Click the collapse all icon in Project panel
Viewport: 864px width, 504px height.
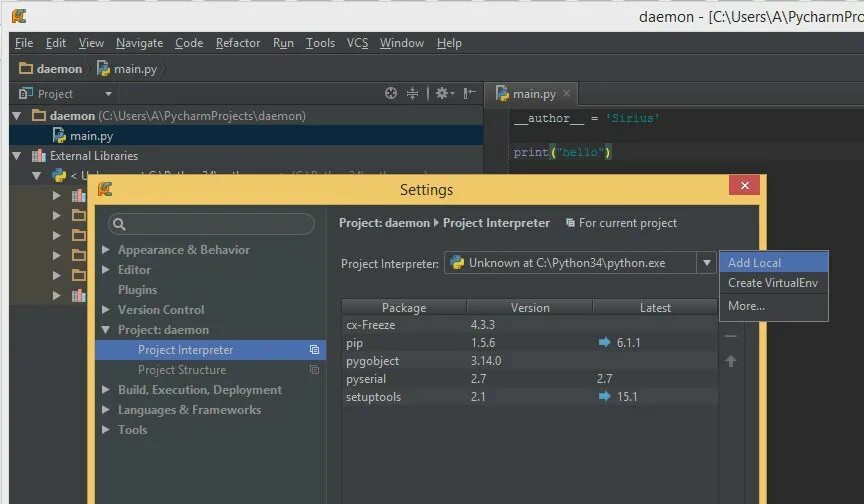(412, 94)
